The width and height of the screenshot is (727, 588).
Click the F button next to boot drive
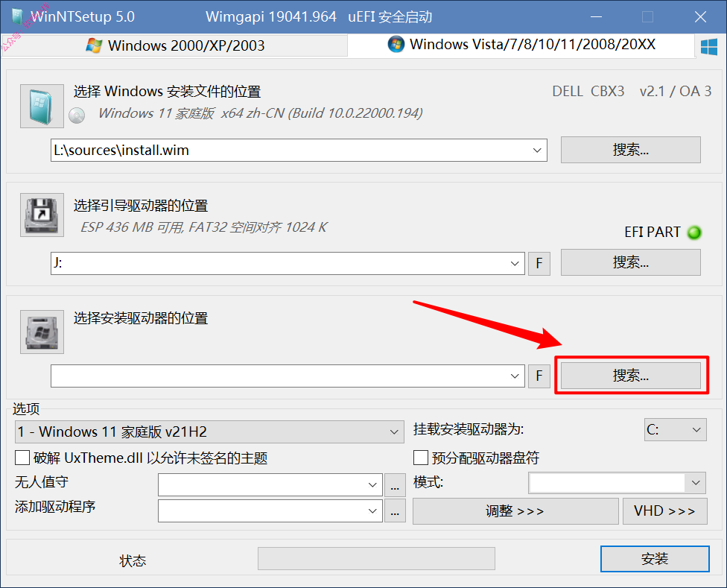tap(539, 263)
